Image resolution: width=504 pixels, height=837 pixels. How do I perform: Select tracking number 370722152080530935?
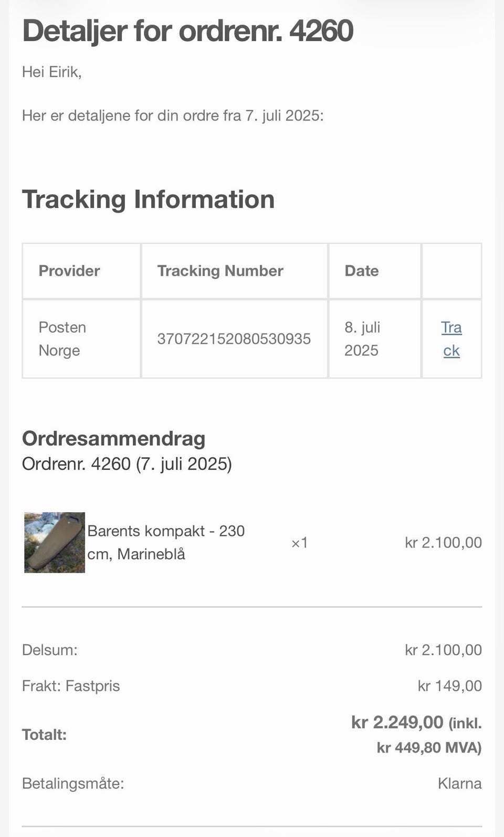(234, 339)
